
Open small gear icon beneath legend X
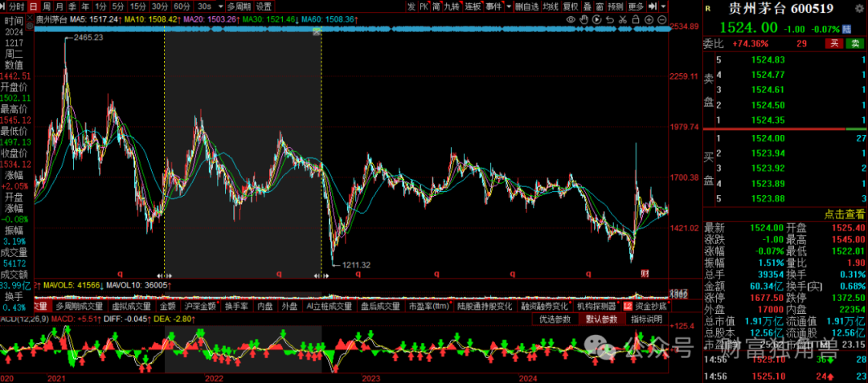[30, 26]
